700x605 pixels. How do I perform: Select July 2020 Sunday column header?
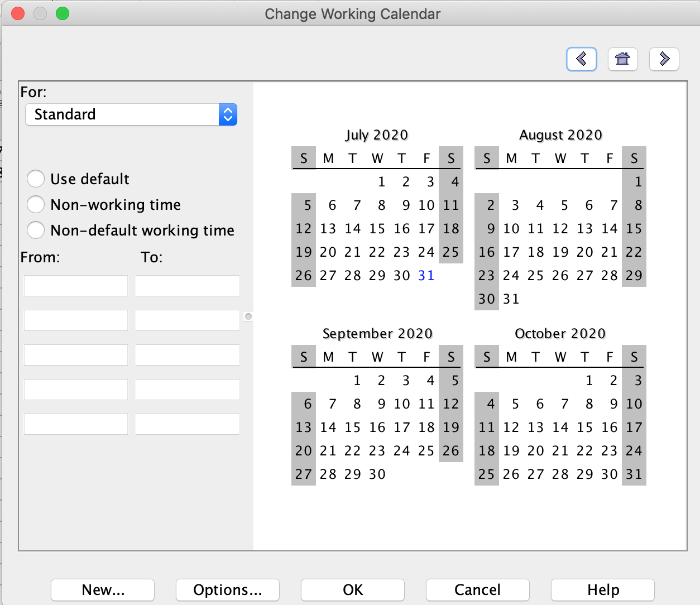304,158
